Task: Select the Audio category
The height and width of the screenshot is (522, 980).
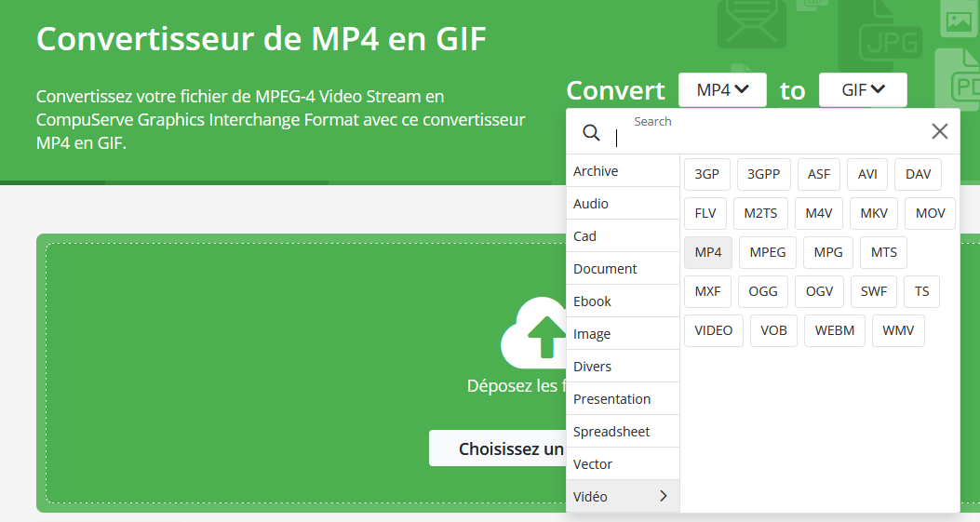Action: point(623,204)
